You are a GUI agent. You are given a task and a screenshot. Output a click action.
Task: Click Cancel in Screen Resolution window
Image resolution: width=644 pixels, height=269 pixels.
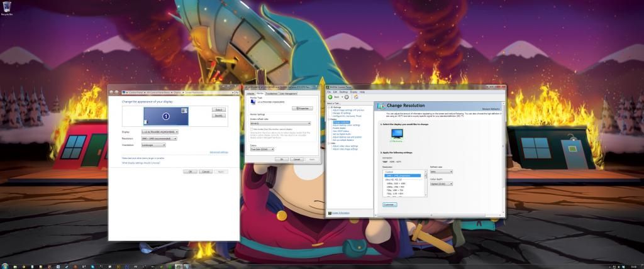click(206, 172)
